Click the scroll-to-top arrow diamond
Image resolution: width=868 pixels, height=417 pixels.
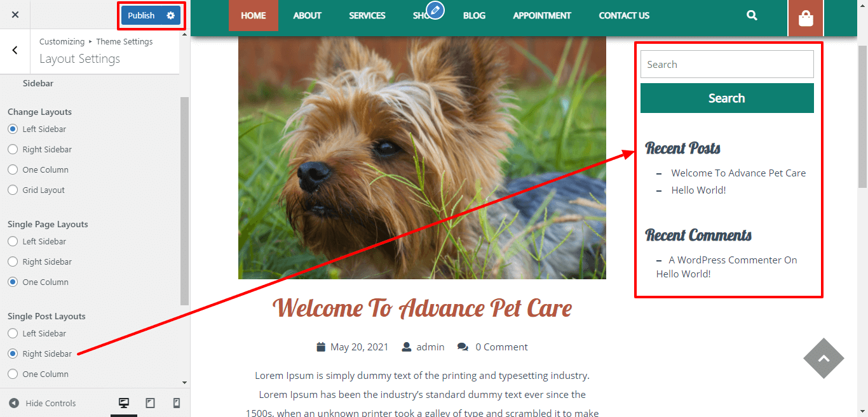(824, 358)
